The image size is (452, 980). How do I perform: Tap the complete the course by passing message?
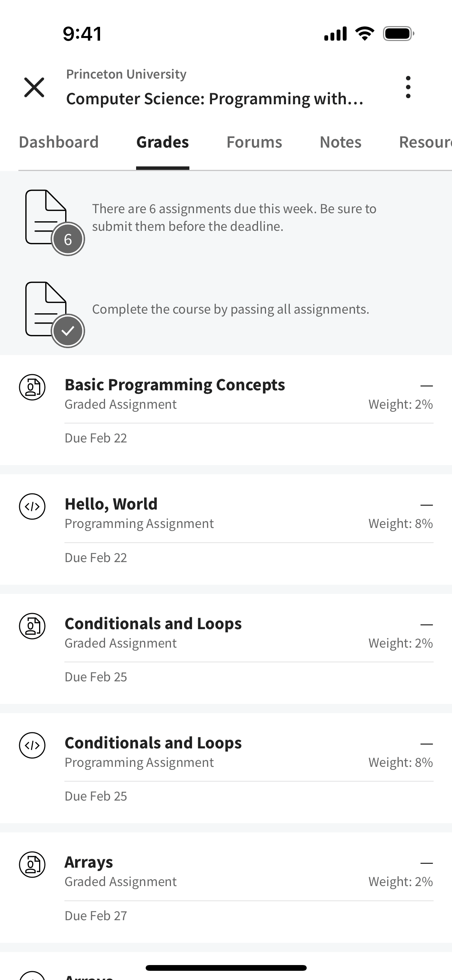230,309
